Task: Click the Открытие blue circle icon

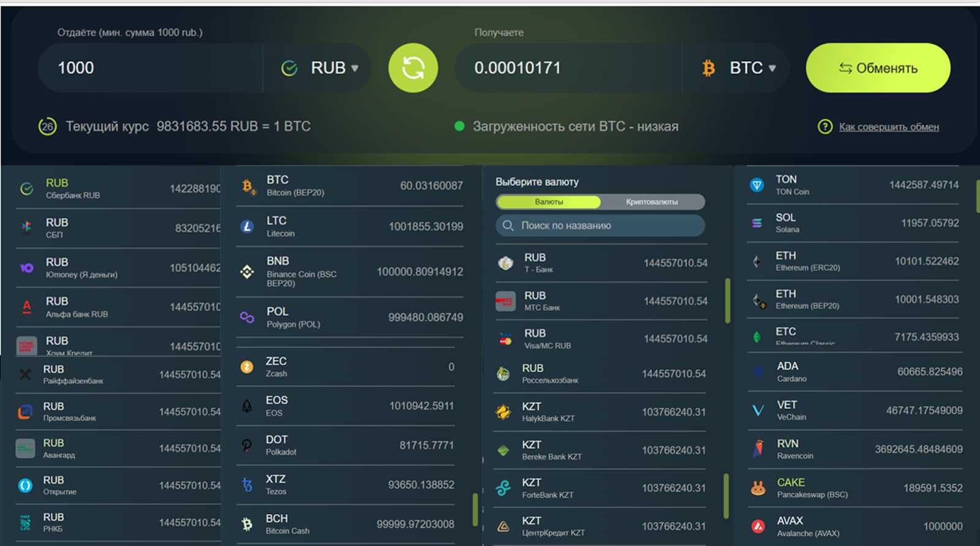Action: pyautogui.click(x=25, y=485)
